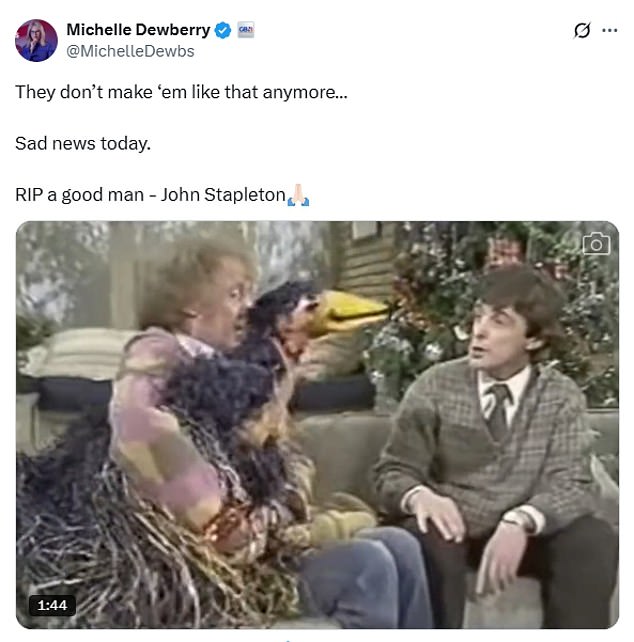Open the Grok explain-post icon

point(582,30)
